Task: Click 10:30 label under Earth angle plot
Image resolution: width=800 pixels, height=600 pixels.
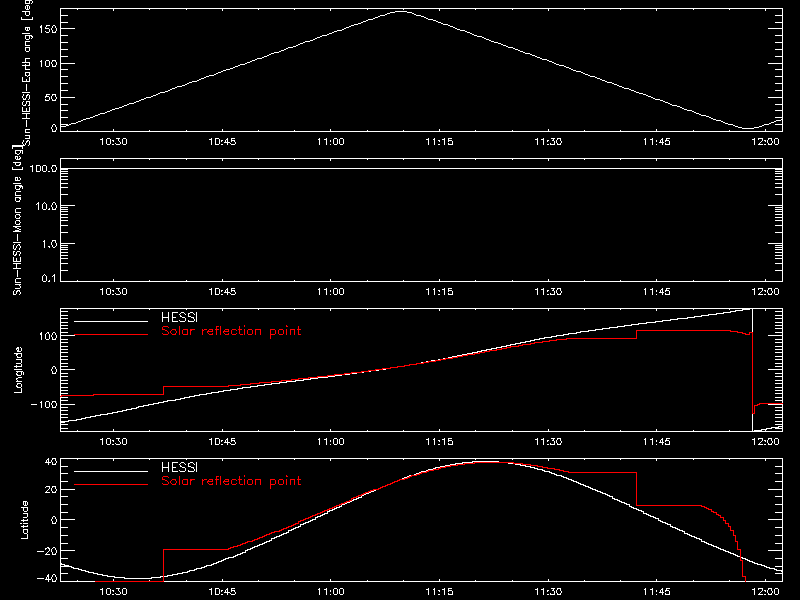Action: pyautogui.click(x=113, y=142)
